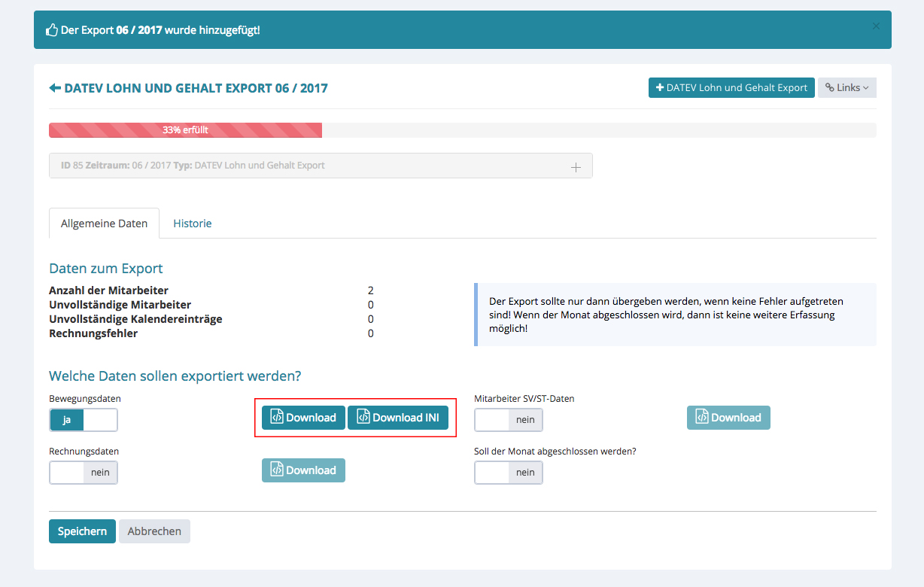
Task: Click the thumbs-up icon in the notification
Action: 51,30
